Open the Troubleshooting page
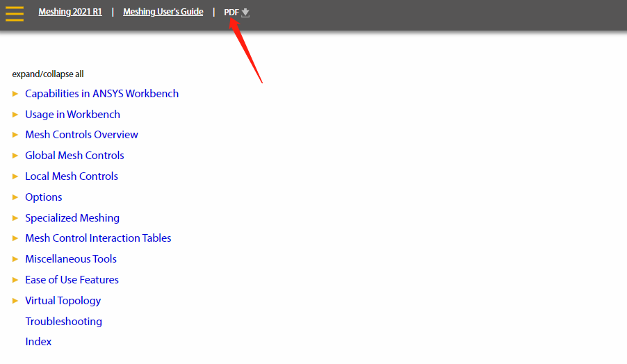Viewport: 627px width, 364px height. pyautogui.click(x=64, y=322)
